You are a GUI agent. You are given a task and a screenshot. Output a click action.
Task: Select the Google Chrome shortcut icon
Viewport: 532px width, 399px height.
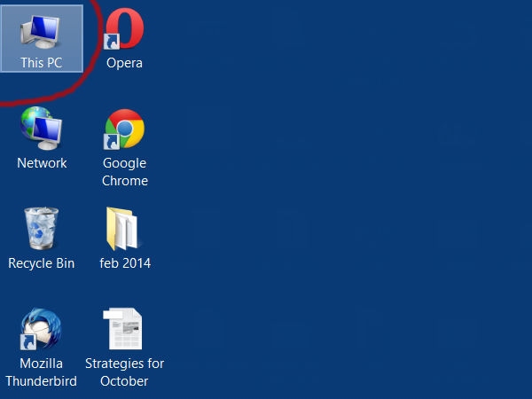(x=124, y=129)
